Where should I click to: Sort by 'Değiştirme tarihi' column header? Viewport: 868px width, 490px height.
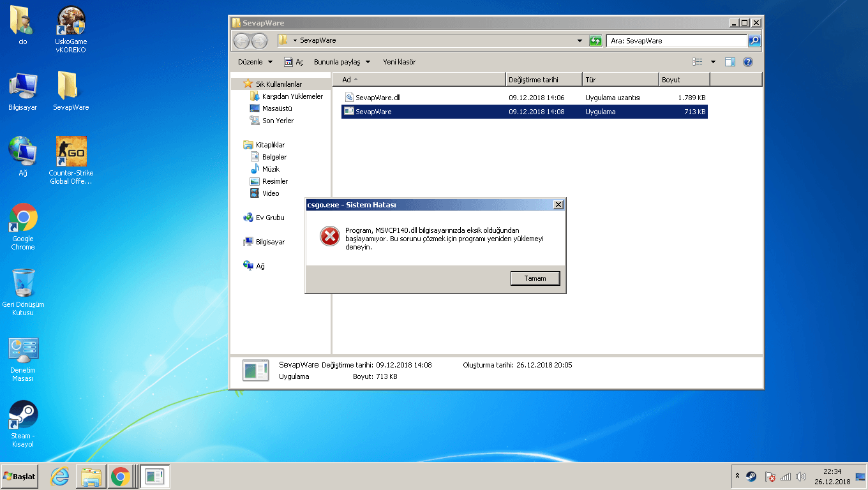tap(543, 80)
